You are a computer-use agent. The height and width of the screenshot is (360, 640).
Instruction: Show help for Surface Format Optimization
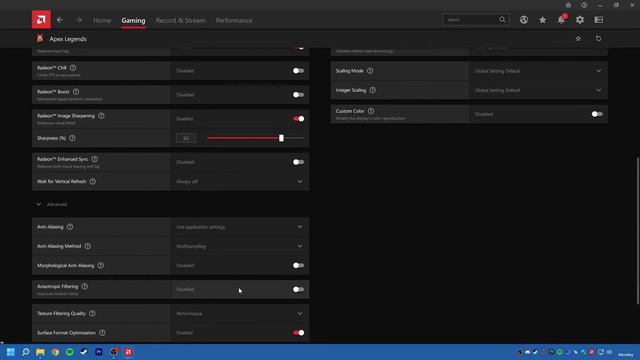[102, 333]
